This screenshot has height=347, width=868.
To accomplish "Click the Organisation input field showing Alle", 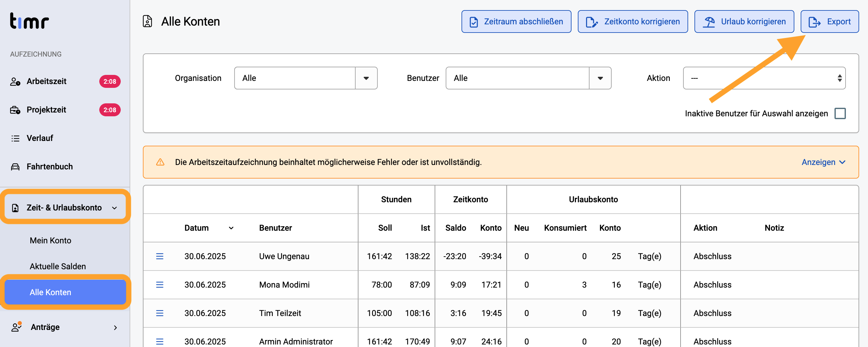I will click(x=295, y=78).
